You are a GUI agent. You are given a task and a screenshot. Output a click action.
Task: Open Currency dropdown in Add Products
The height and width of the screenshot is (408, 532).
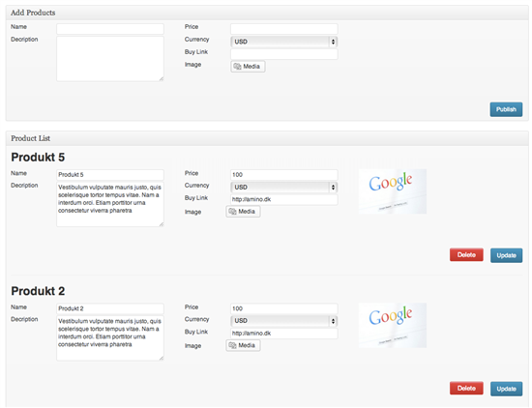point(284,42)
